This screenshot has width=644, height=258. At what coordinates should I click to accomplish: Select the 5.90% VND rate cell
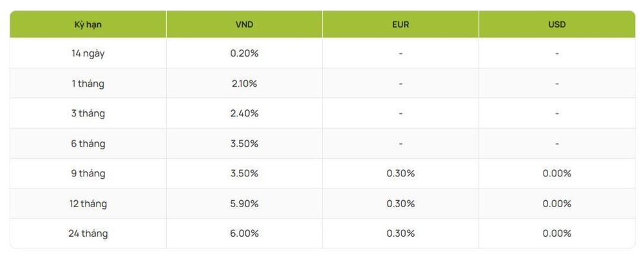[244, 204]
